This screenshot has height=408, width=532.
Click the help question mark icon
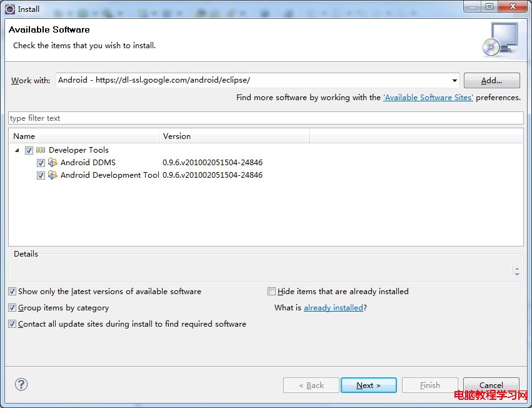point(21,384)
